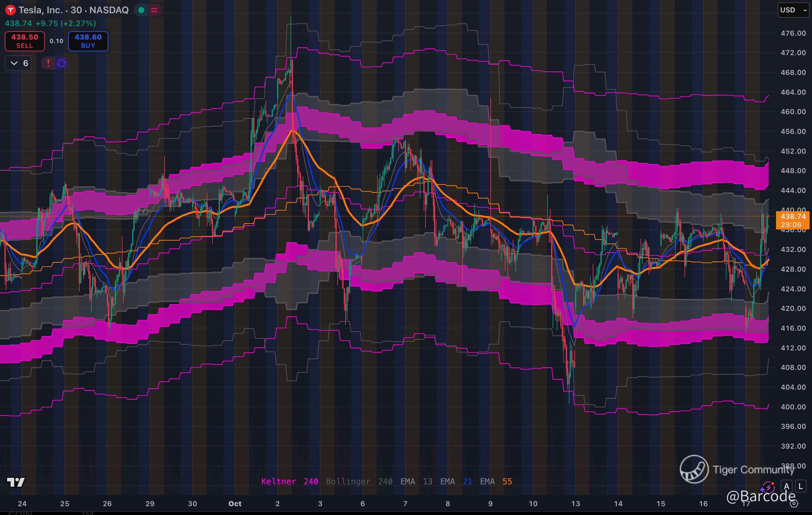This screenshot has height=515, width=812.
Task: Click the EMA 55 indicator label
Action: tap(496, 481)
